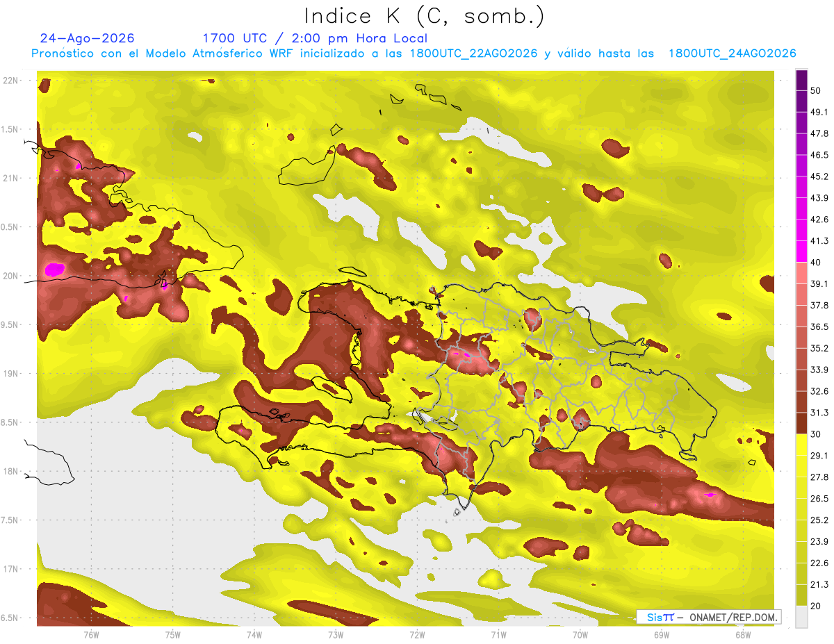834x644 pixels.
Task: Click the longitude label "70W"
Action: [x=580, y=635]
